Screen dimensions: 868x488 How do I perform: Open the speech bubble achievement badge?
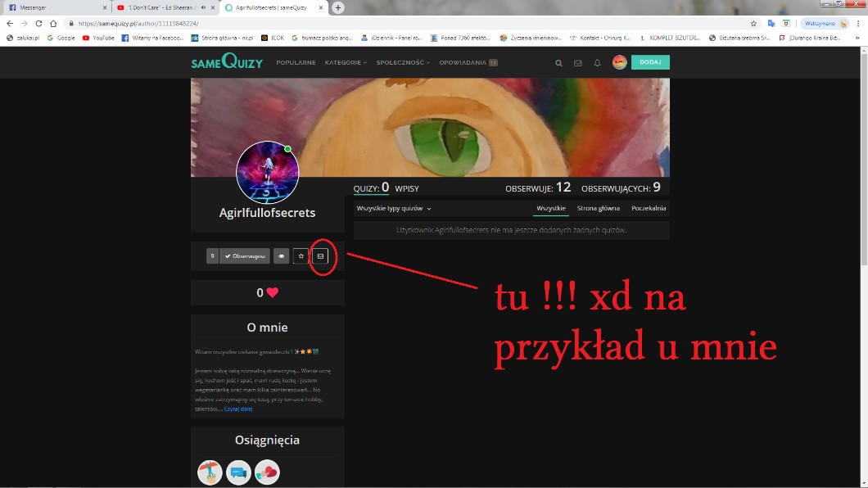[238, 472]
